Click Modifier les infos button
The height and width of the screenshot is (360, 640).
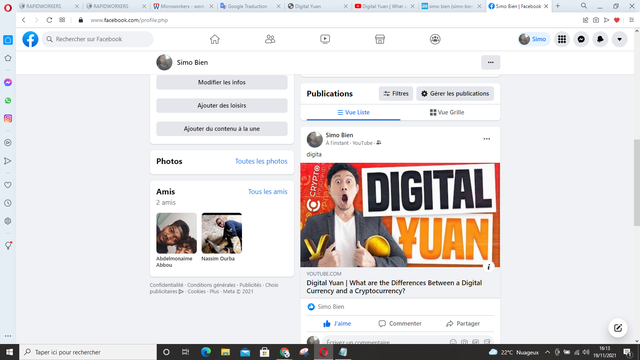pyautogui.click(x=222, y=82)
